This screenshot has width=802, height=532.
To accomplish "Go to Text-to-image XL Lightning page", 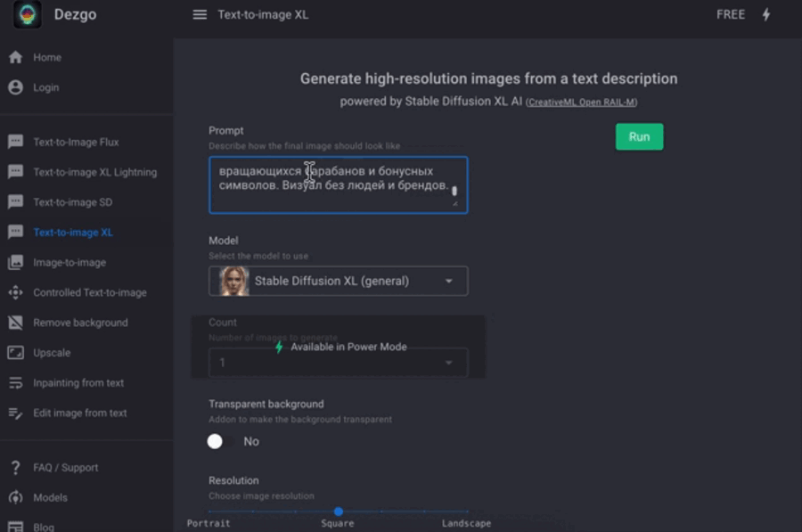I will (x=95, y=172).
